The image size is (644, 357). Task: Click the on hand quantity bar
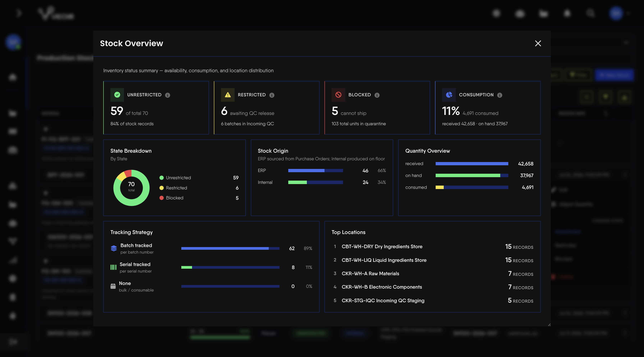(x=472, y=175)
